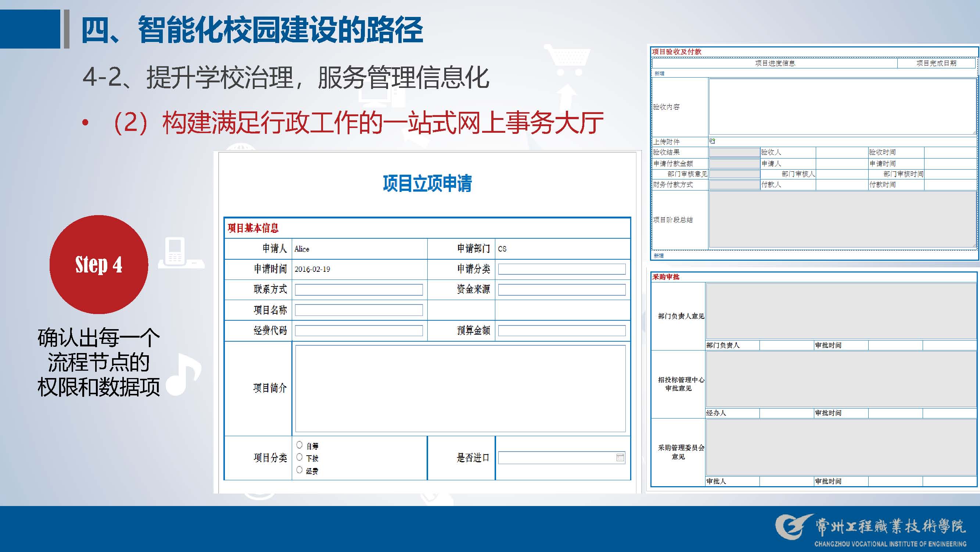Click inside the 项目简介 text area
The height and width of the screenshot is (552, 980).
[460, 388]
